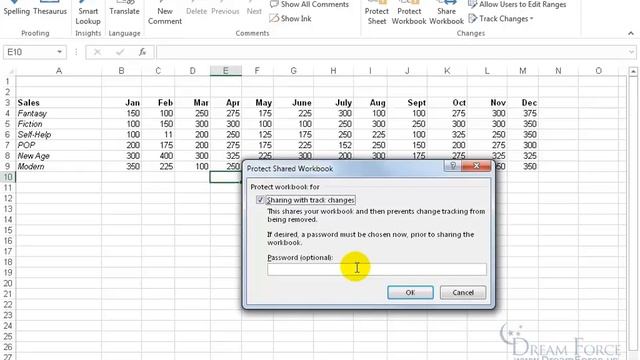Image resolution: width=640 pixels, height=360 pixels.
Task: Click the formula bar Cancel X icon
Action: [x=97, y=52]
